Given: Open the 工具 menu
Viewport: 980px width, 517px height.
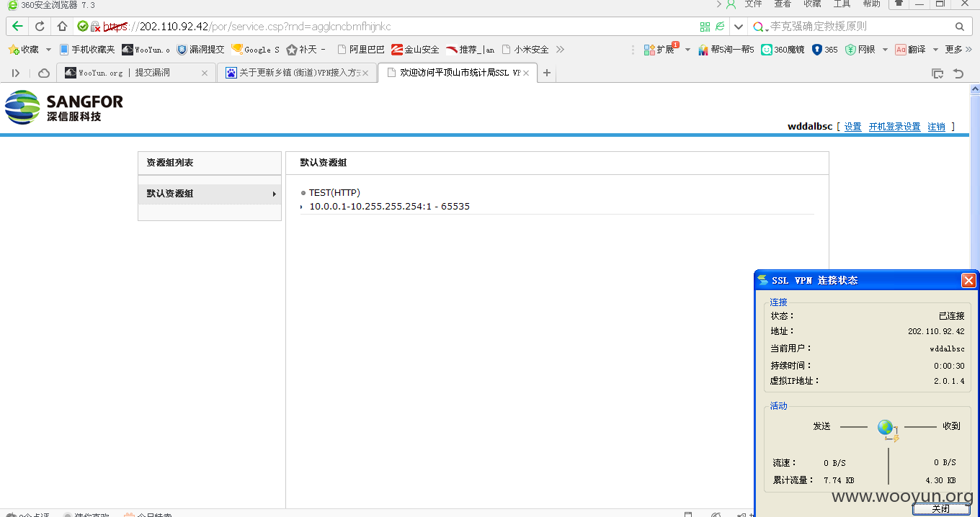Looking at the screenshot, I should (842, 4).
